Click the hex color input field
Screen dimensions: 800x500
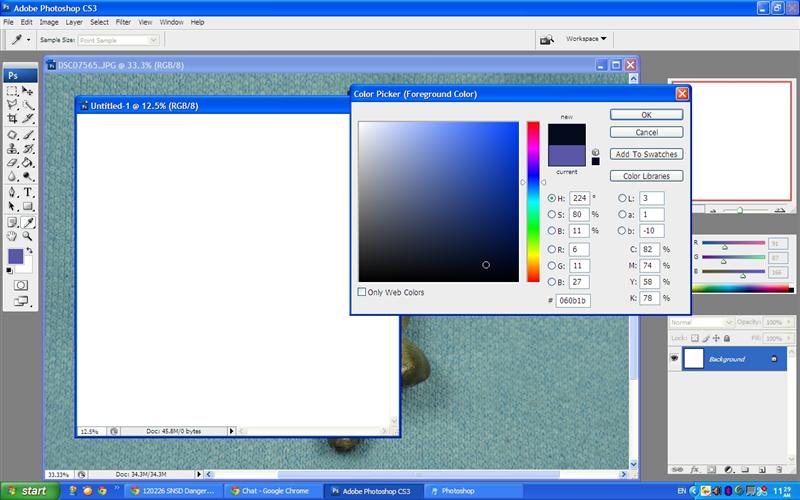tap(572, 300)
